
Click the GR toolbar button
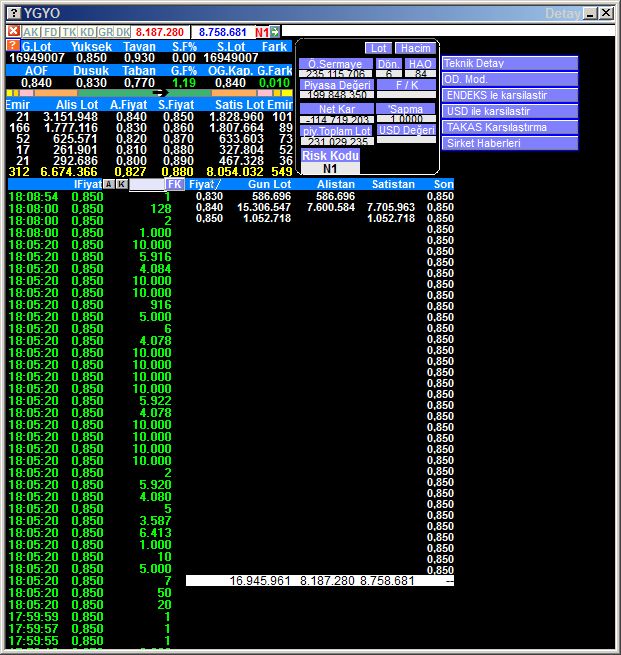coord(105,32)
